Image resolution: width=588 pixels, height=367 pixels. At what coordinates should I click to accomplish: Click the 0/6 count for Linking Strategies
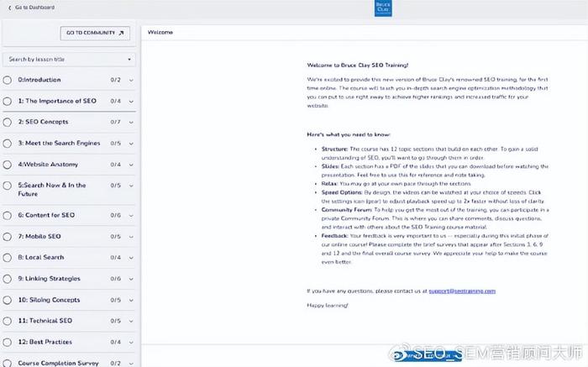(x=116, y=279)
